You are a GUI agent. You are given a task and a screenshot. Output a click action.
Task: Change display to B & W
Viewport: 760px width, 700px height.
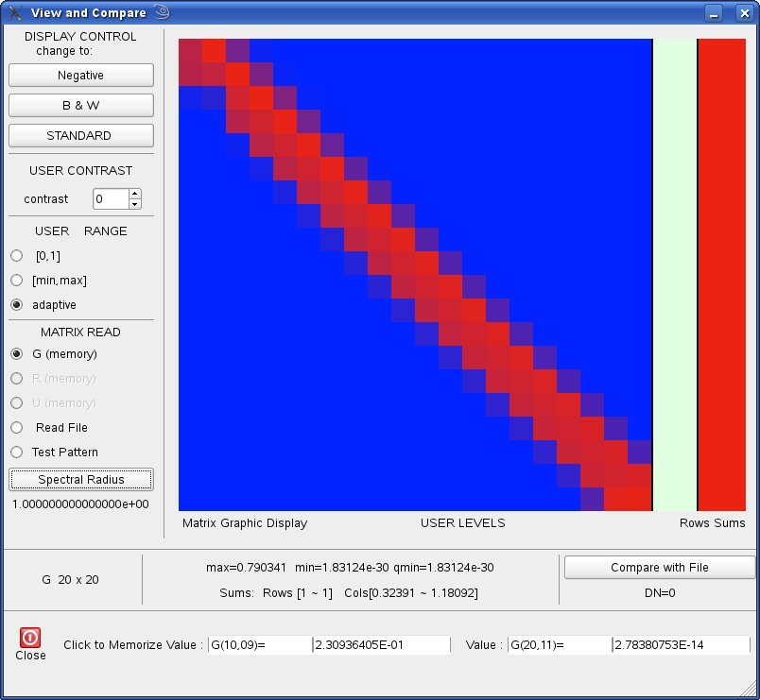[x=80, y=106]
